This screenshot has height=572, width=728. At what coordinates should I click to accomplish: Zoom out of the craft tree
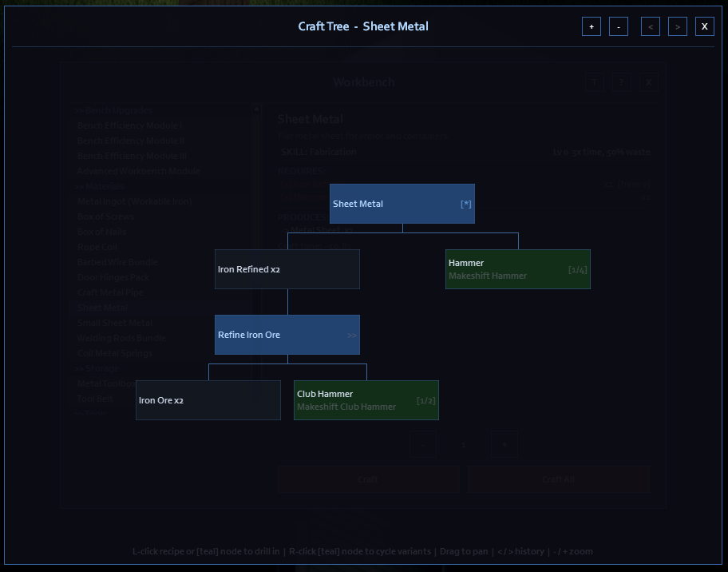[619, 26]
